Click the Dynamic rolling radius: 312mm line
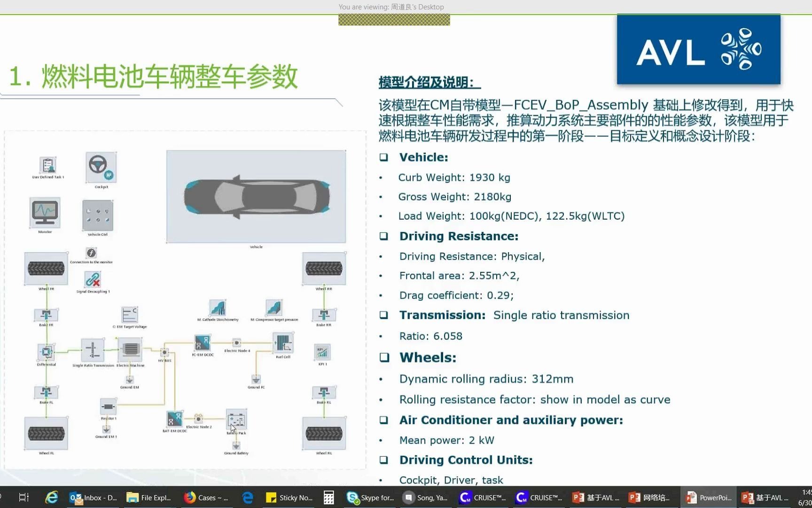Screen dimensions: 812x508 [486, 379]
